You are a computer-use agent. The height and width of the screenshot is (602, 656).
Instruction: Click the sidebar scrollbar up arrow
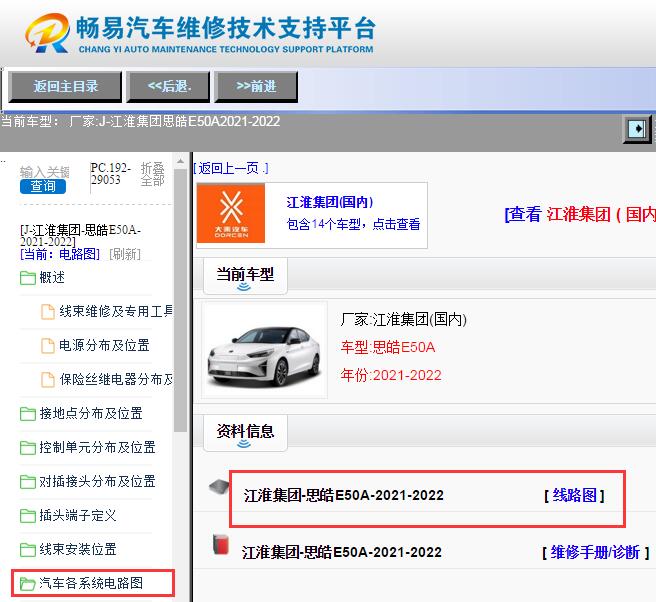(x=180, y=161)
